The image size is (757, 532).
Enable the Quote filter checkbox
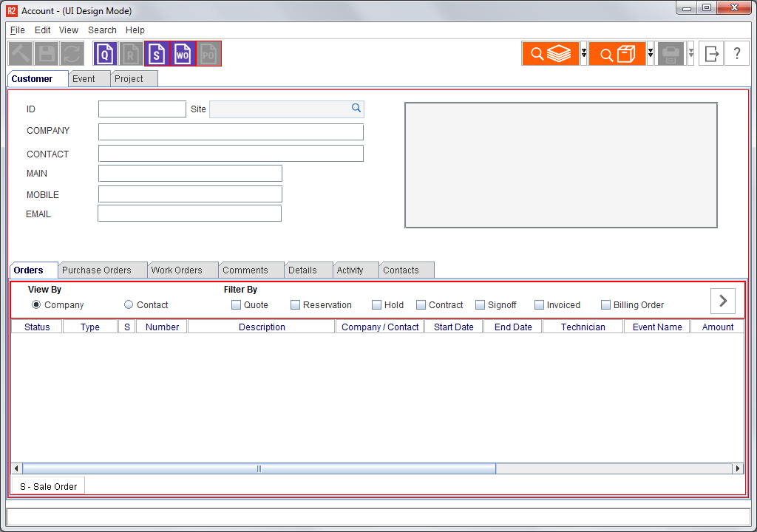tap(236, 304)
